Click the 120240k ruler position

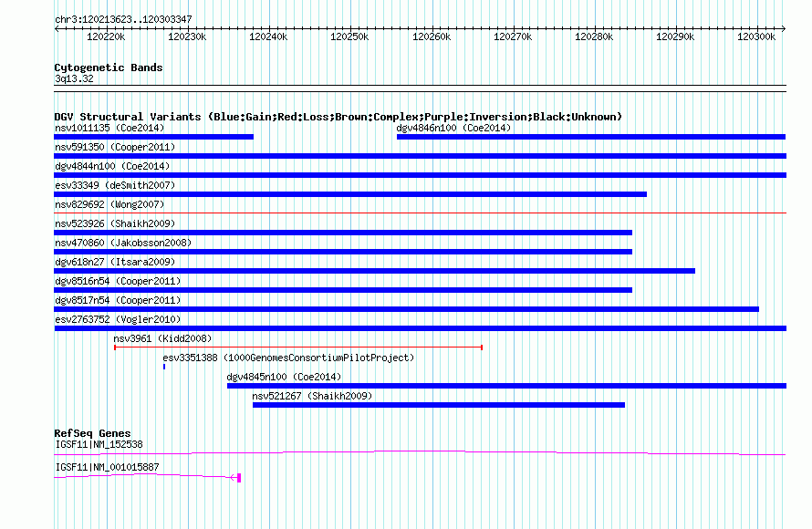268,36
